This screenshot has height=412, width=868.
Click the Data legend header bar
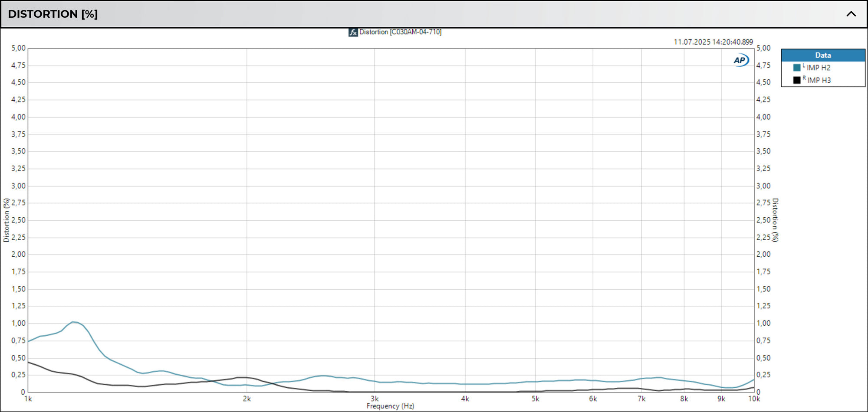coord(822,55)
